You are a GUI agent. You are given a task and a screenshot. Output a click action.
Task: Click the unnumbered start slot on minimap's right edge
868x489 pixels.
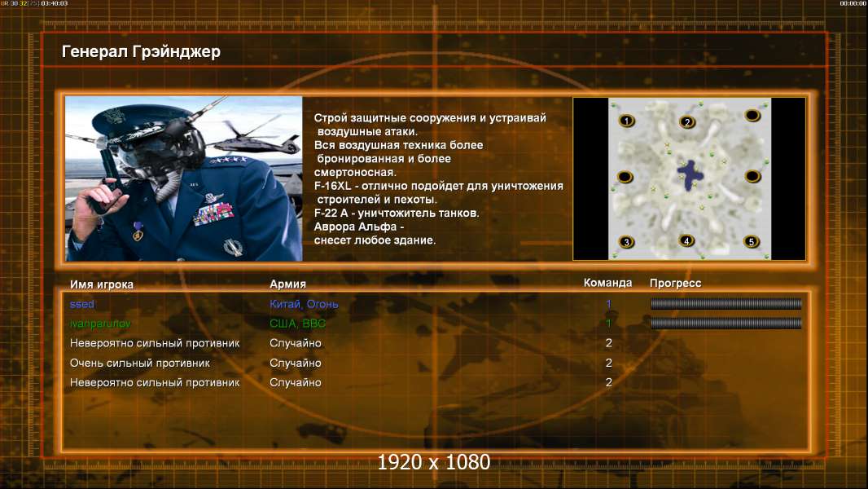[752, 176]
